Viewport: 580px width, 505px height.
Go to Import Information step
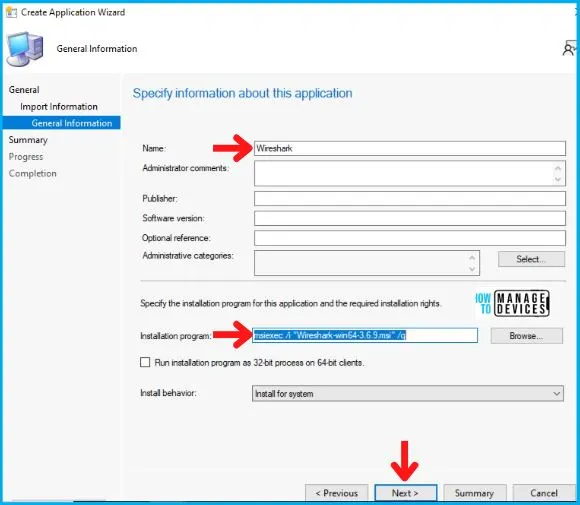point(59,107)
